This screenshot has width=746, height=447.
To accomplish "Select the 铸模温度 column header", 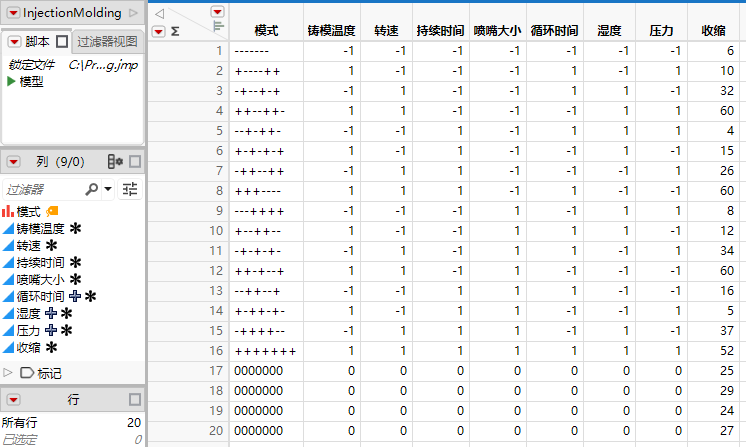I will (x=332, y=30).
